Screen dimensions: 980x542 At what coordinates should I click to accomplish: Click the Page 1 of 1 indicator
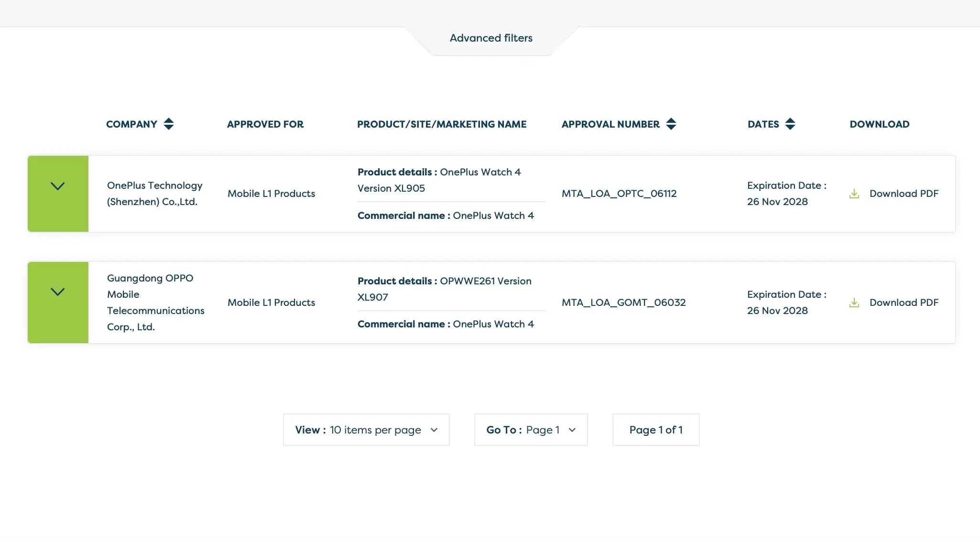tap(655, 430)
